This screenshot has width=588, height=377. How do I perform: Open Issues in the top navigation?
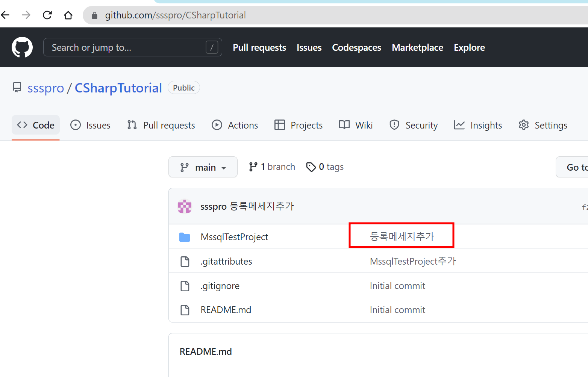[x=309, y=47]
